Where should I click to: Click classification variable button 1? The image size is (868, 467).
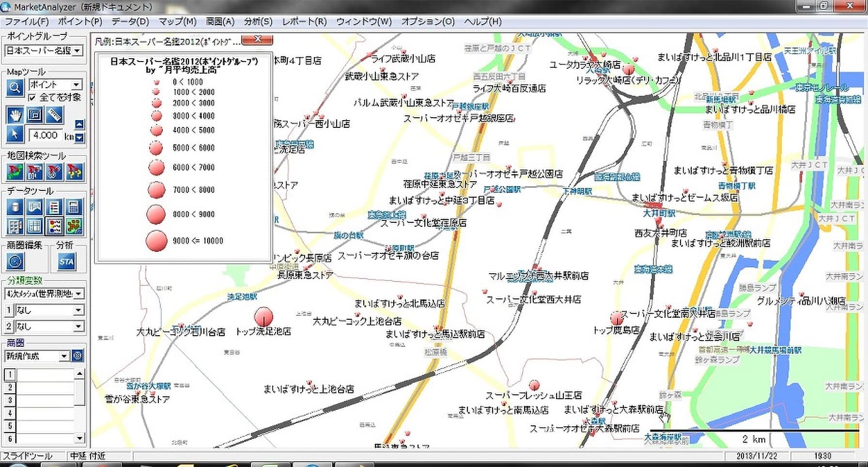coord(9,310)
